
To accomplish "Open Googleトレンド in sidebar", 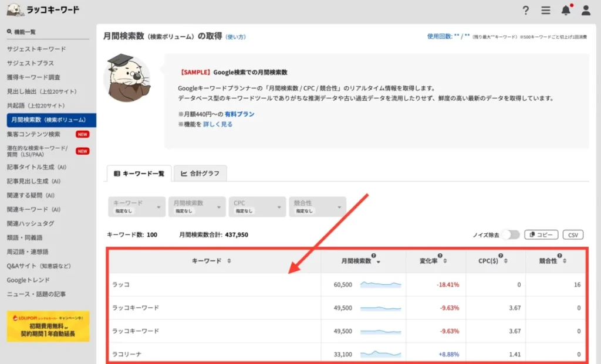I will pos(28,280).
